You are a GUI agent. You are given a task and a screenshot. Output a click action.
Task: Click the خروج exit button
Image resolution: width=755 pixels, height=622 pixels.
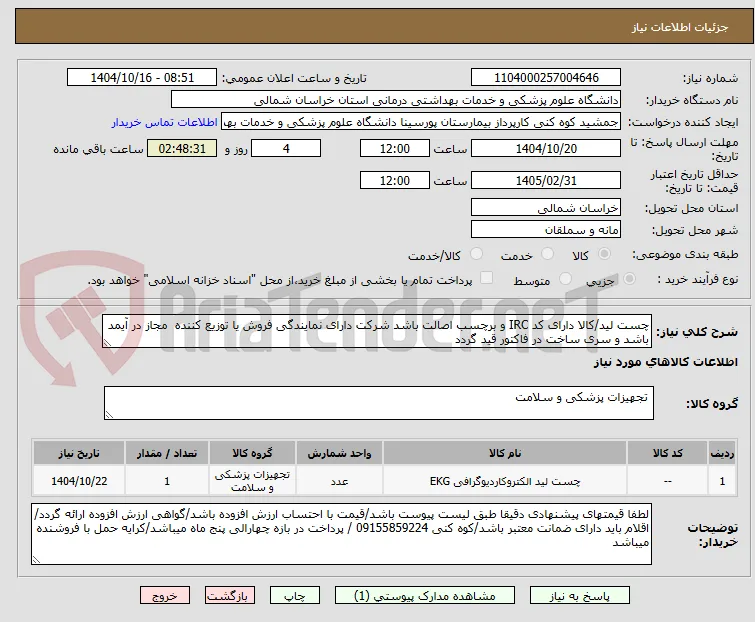pyautogui.click(x=165, y=596)
